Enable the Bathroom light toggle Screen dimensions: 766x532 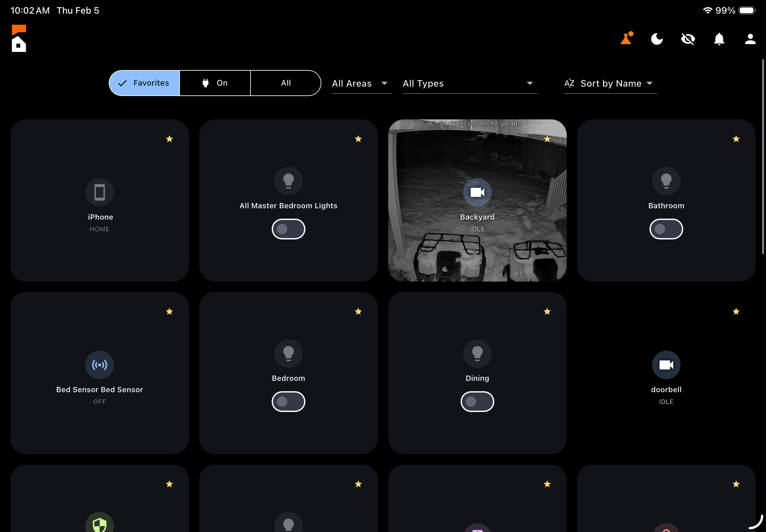(x=666, y=229)
